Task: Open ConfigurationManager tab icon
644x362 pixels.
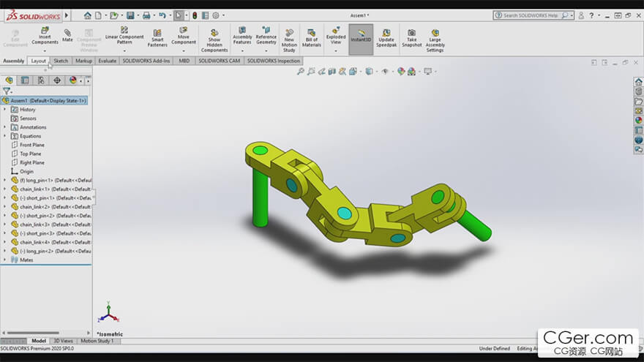Action: coord(41,80)
